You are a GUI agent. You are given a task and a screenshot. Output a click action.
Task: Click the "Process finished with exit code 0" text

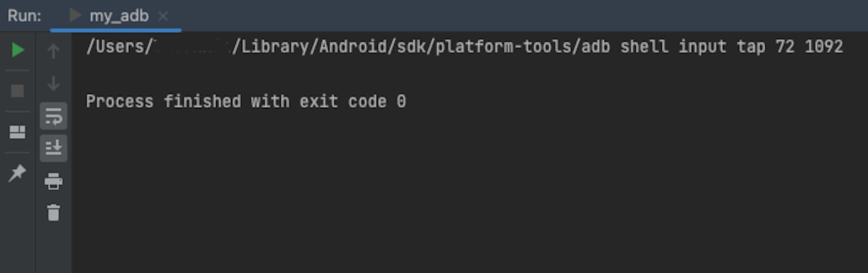(x=246, y=101)
